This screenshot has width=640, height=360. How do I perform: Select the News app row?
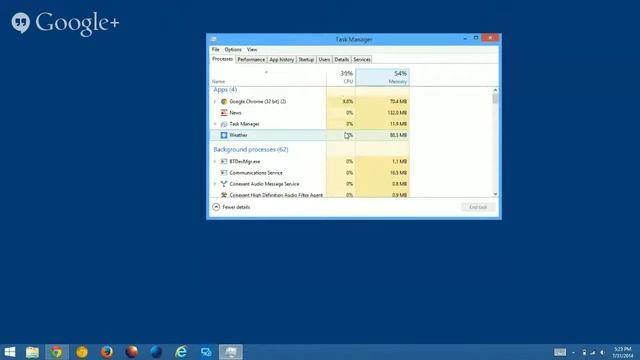310,113
